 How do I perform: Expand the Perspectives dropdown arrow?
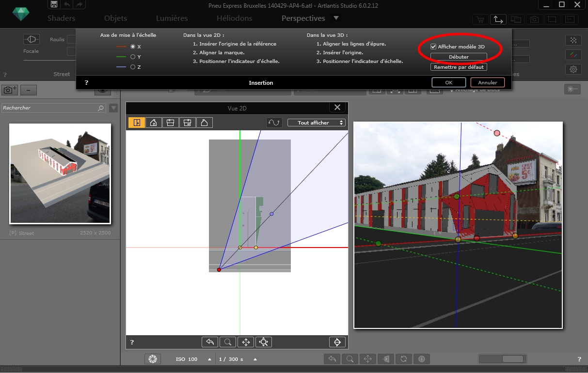336,18
